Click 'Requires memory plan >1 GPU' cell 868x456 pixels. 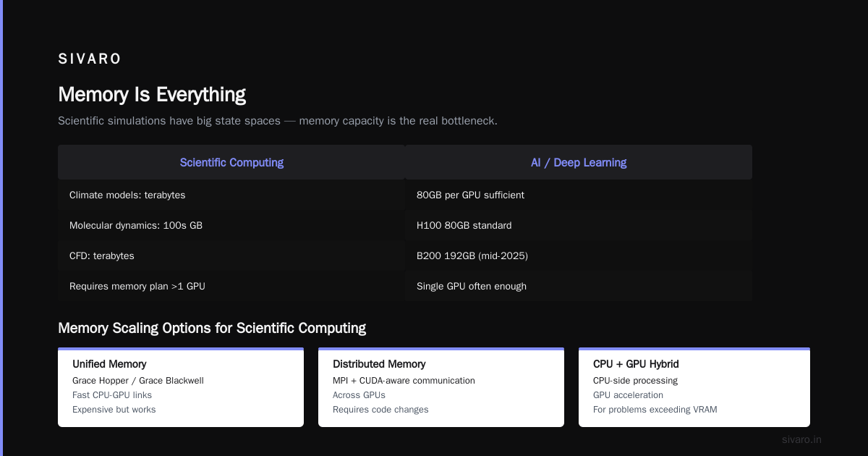pyautogui.click(x=231, y=286)
